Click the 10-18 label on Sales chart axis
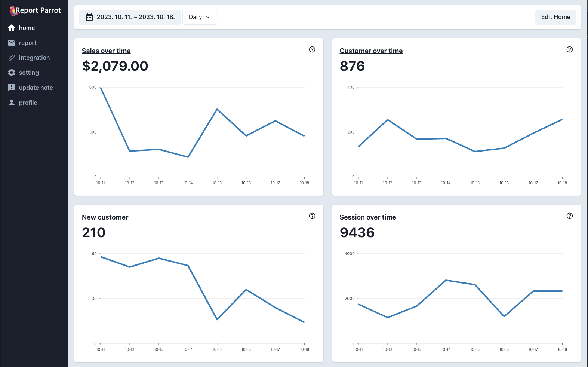This screenshot has width=588, height=367. 304,183
